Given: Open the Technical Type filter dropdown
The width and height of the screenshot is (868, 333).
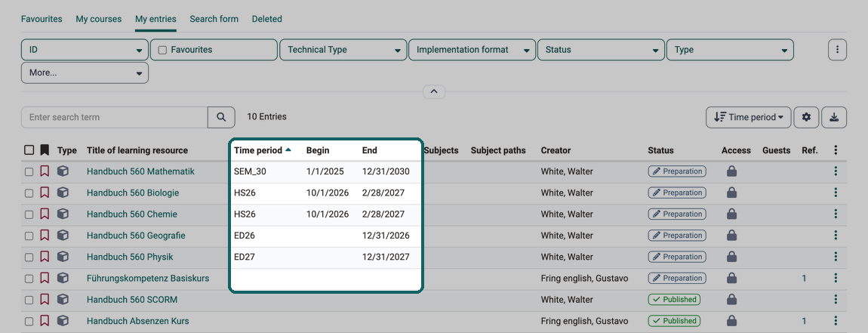Looking at the screenshot, I should coord(343,50).
